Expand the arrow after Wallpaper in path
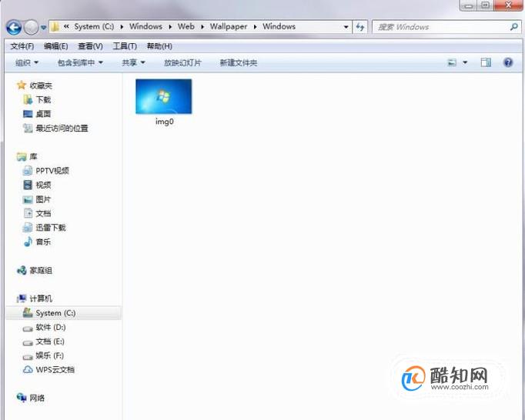 coord(255,27)
